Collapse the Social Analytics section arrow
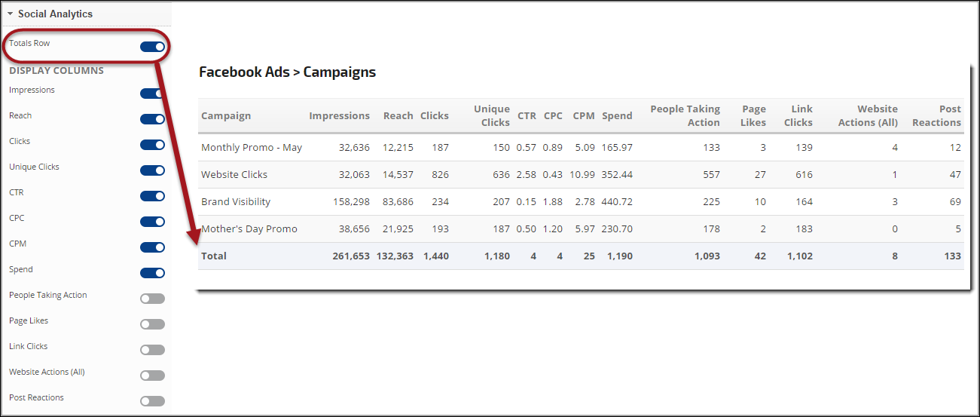Image resolution: width=980 pixels, height=417 pixels. (11, 14)
